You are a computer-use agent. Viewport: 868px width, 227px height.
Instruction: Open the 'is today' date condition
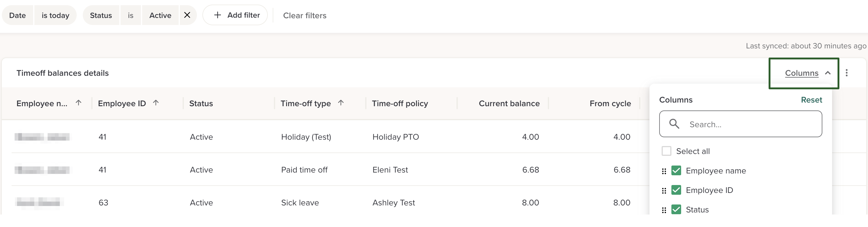pos(55,16)
